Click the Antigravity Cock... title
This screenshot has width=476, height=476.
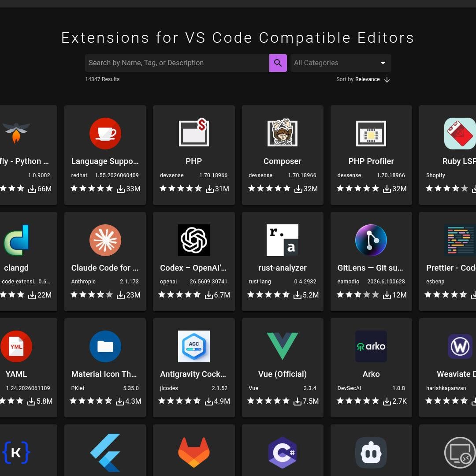[x=193, y=374]
